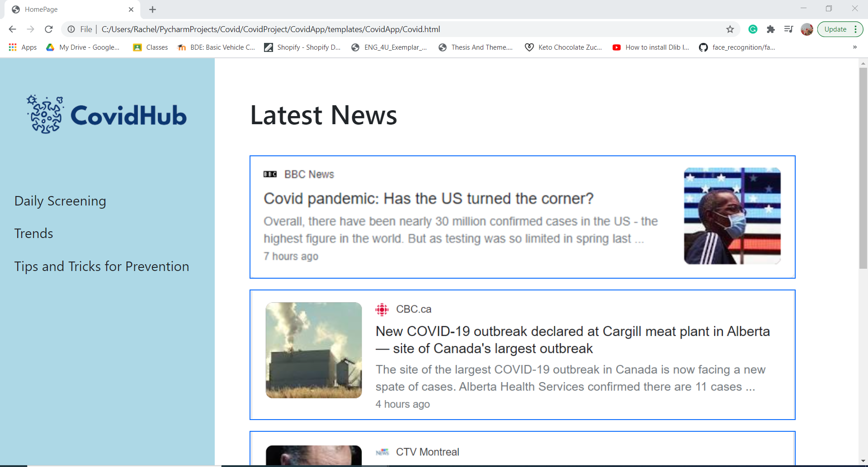Minimize the Chrome window
868x467 pixels.
[x=803, y=9]
